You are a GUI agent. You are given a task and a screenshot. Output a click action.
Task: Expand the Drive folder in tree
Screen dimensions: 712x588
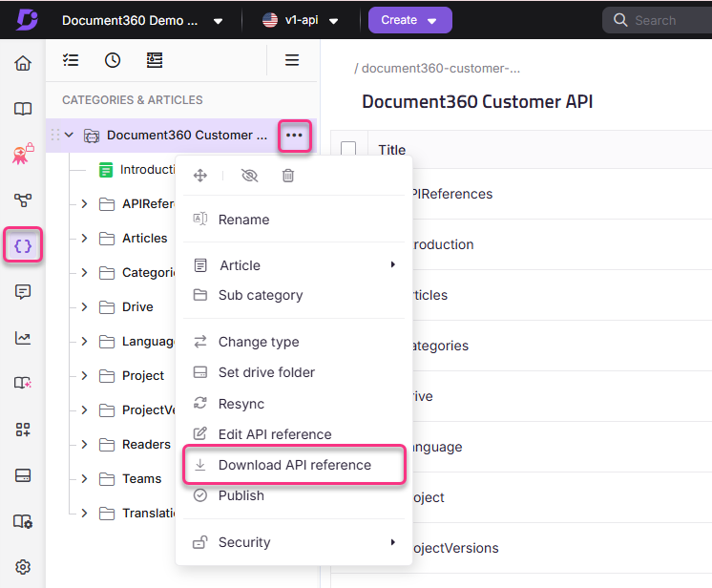pyautogui.click(x=84, y=307)
